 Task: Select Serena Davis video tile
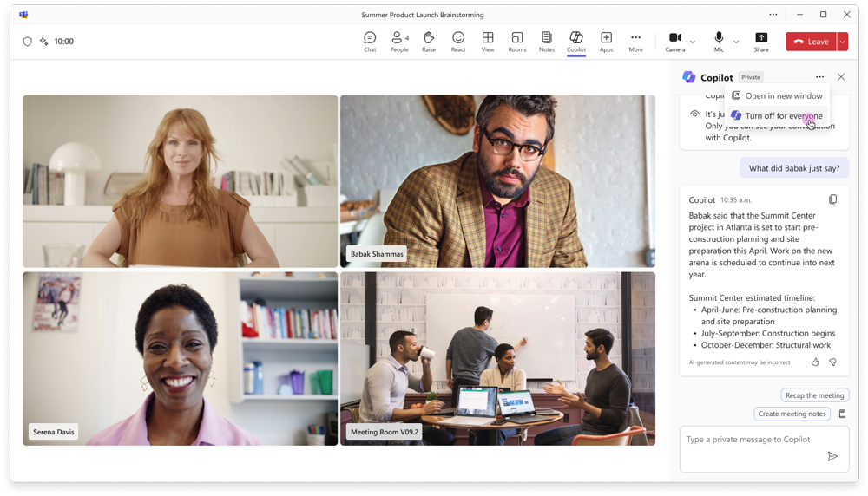tap(180, 359)
